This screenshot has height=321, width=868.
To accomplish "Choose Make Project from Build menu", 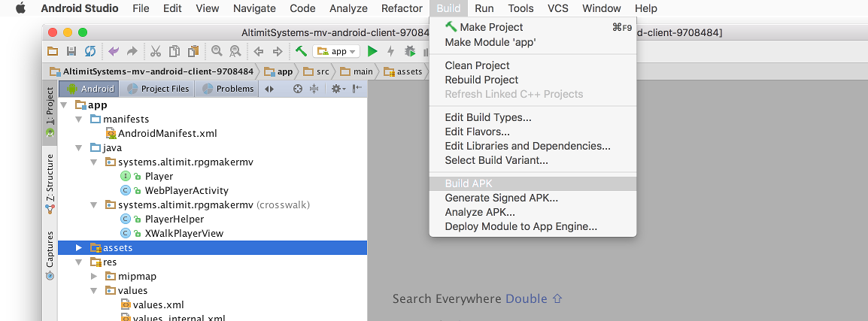I will [533, 27].
